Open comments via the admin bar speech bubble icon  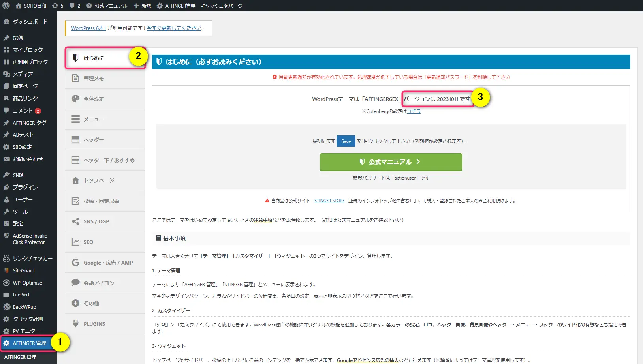click(72, 6)
